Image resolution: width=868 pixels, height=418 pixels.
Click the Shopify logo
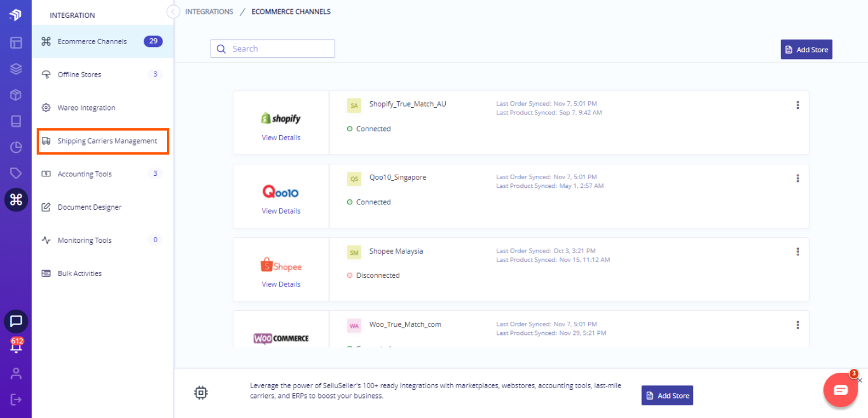click(x=280, y=118)
